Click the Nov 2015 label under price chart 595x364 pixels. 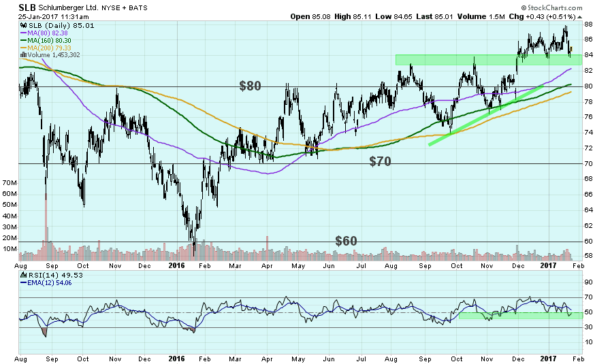point(115,266)
